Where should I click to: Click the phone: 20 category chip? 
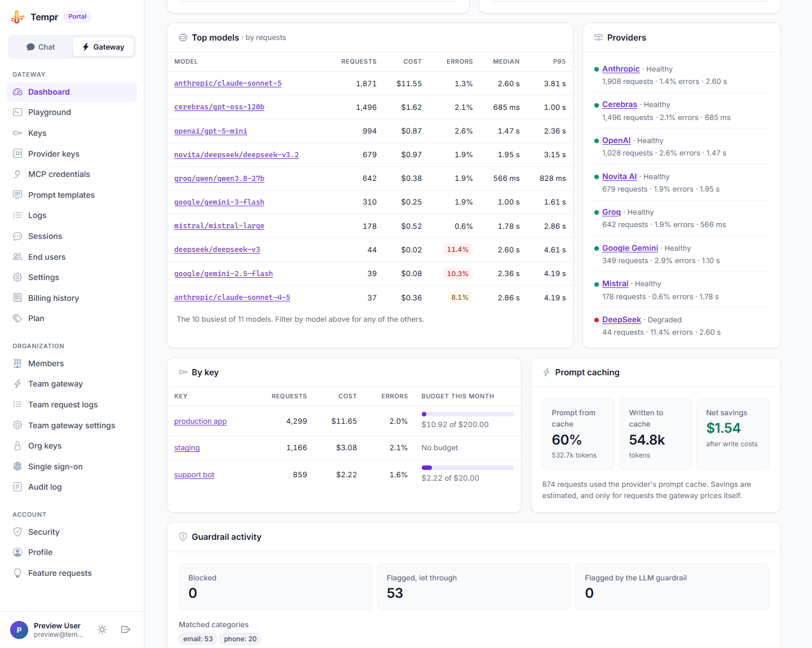tap(240, 638)
